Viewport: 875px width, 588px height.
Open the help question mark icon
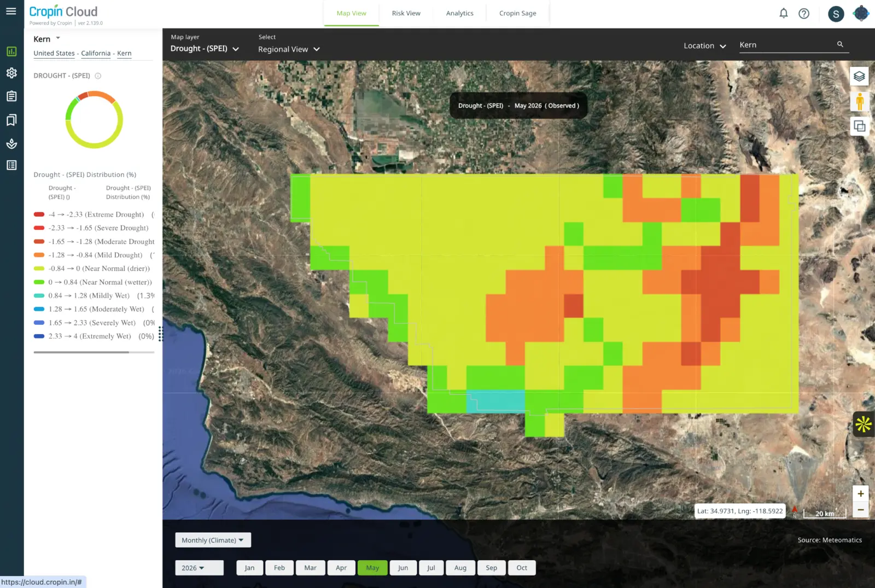point(804,14)
